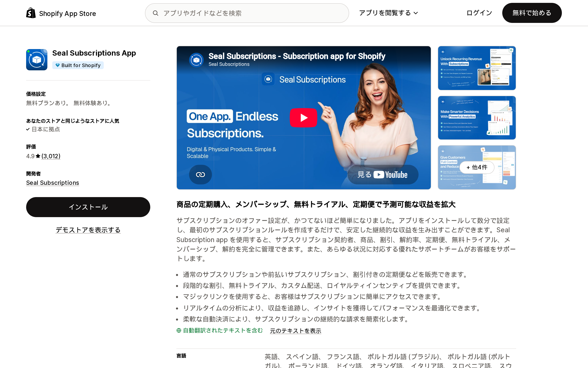This screenshot has width=588, height=368.
Task: Click the checkmark beside 日本に拠点
Action: (x=28, y=129)
